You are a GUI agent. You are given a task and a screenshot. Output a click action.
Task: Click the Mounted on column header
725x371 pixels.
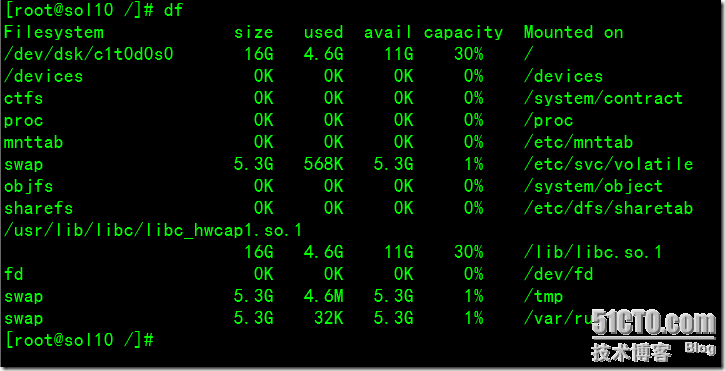[x=573, y=32]
